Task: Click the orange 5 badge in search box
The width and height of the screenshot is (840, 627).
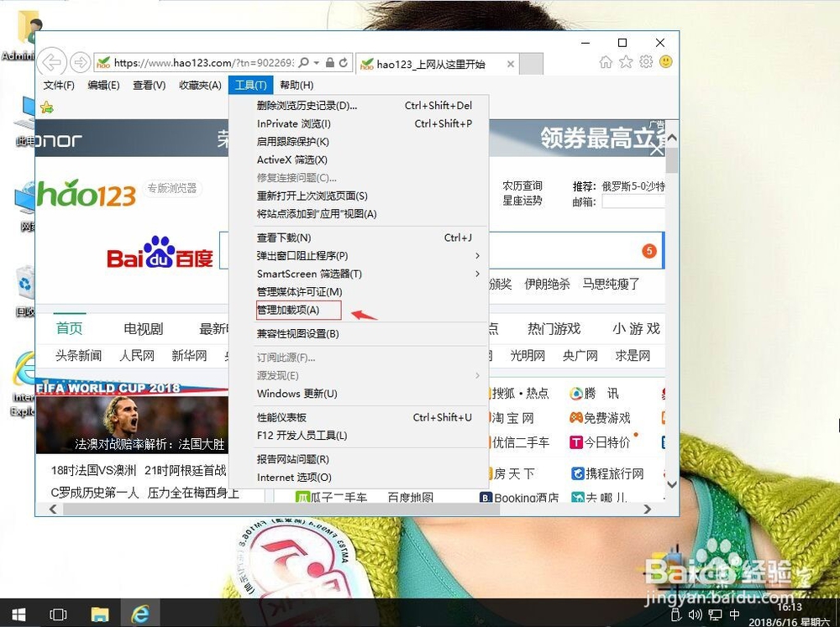Action: point(648,251)
